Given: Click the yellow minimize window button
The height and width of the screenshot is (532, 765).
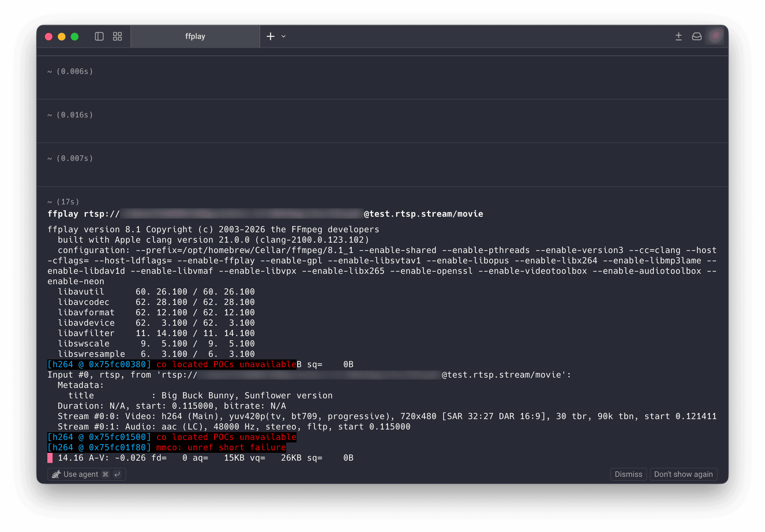Looking at the screenshot, I should pos(62,36).
